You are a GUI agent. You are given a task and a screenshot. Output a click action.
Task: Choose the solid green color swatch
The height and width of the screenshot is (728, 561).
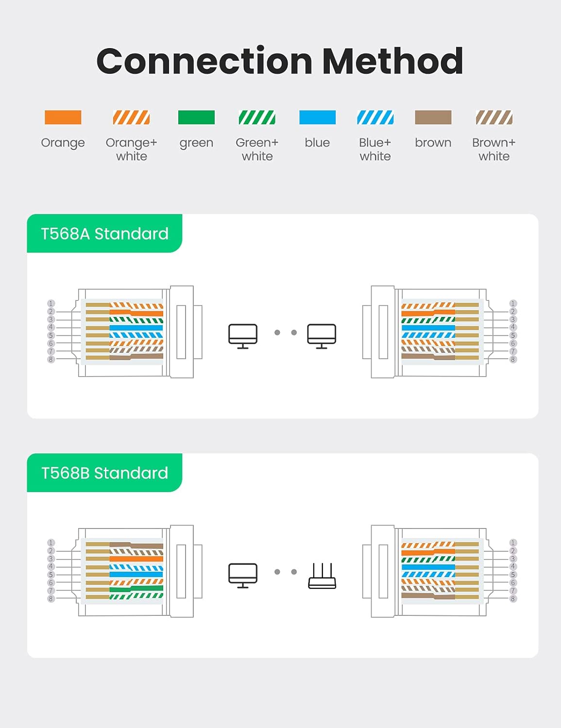196,117
